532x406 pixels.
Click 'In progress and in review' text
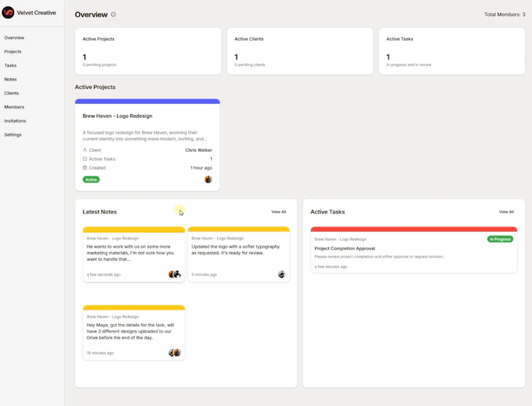(x=409, y=65)
